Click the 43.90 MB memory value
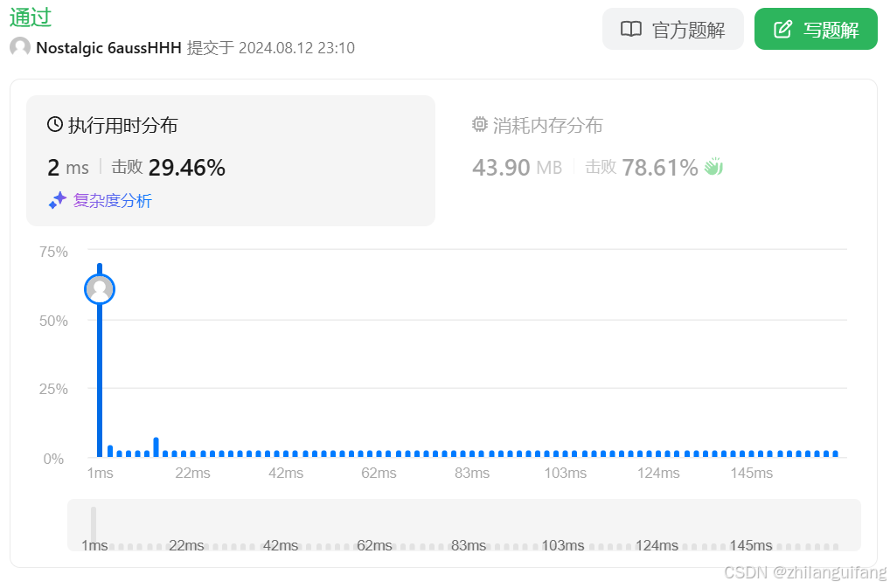This screenshot has width=890, height=588. click(x=517, y=167)
